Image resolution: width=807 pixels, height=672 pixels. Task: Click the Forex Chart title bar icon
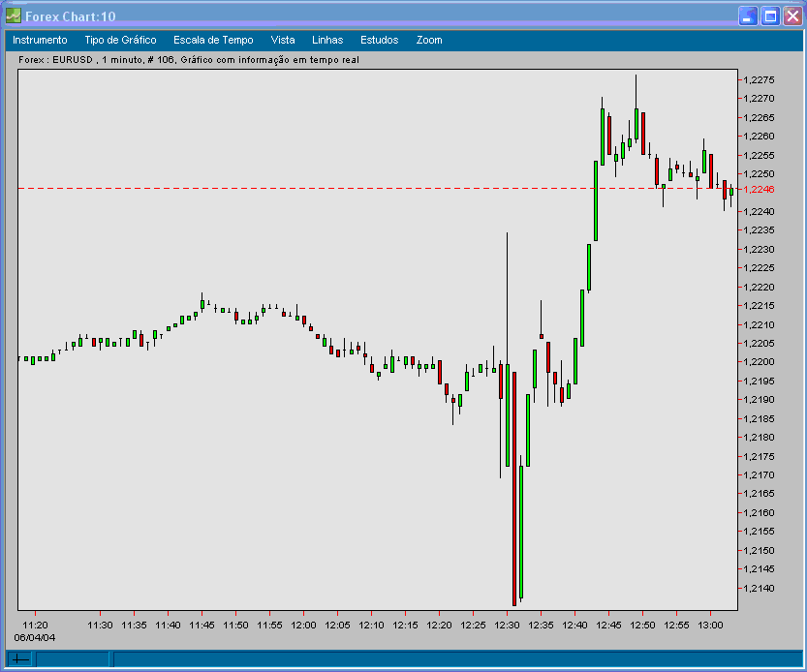[14, 15]
